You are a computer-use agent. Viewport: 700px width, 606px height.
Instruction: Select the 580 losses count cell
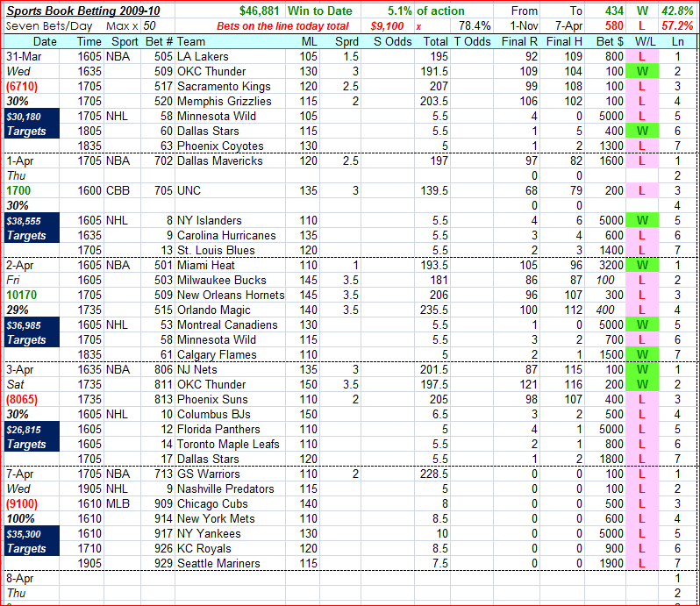(x=614, y=26)
